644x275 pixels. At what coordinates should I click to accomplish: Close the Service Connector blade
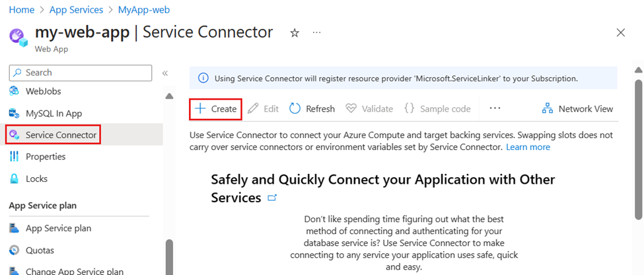pyautogui.click(x=620, y=32)
